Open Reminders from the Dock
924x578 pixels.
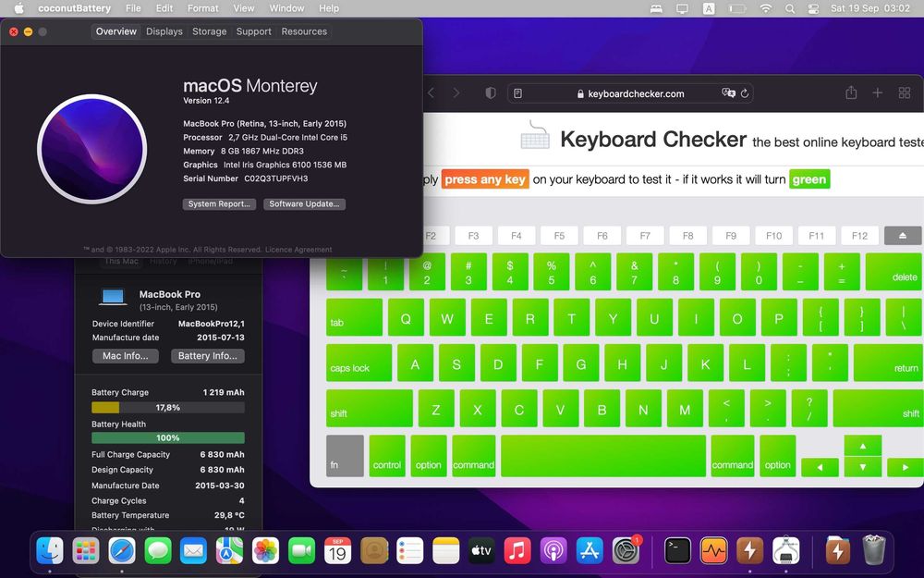point(409,551)
